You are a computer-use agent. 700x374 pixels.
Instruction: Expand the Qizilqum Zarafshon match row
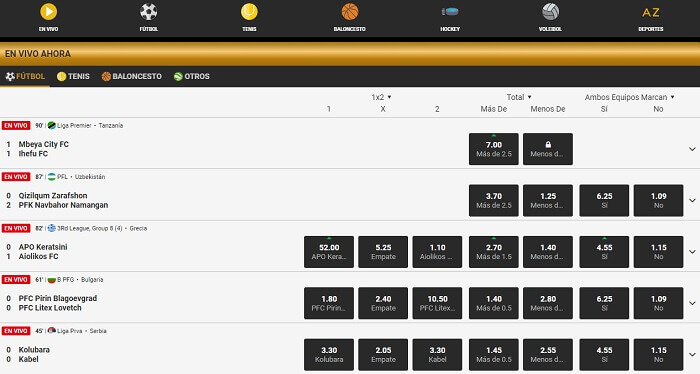pyautogui.click(x=692, y=200)
